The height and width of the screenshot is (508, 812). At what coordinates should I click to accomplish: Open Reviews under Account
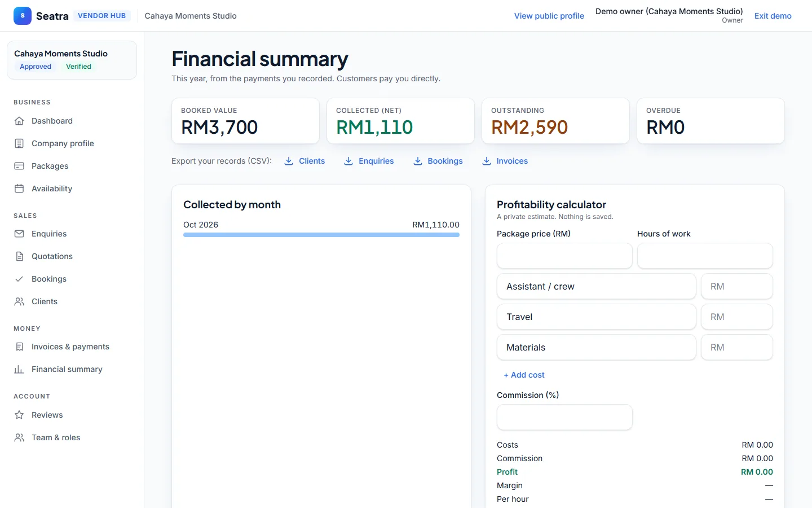pos(72,415)
